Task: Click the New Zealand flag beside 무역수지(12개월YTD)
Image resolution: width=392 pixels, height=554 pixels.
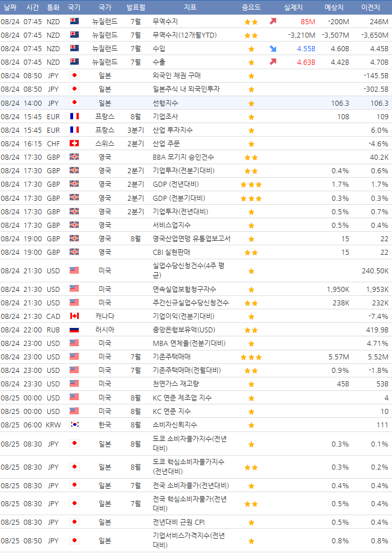Action: pos(74,35)
